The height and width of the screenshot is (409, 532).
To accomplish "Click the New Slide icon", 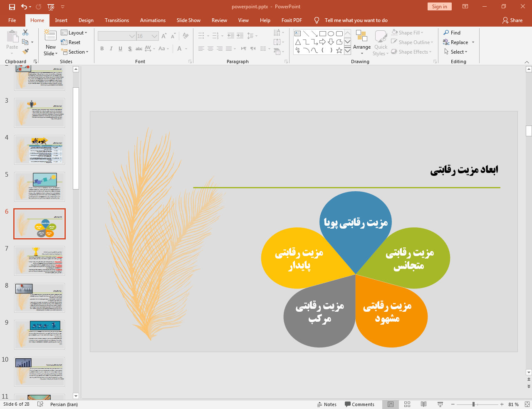I will pos(51,36).
